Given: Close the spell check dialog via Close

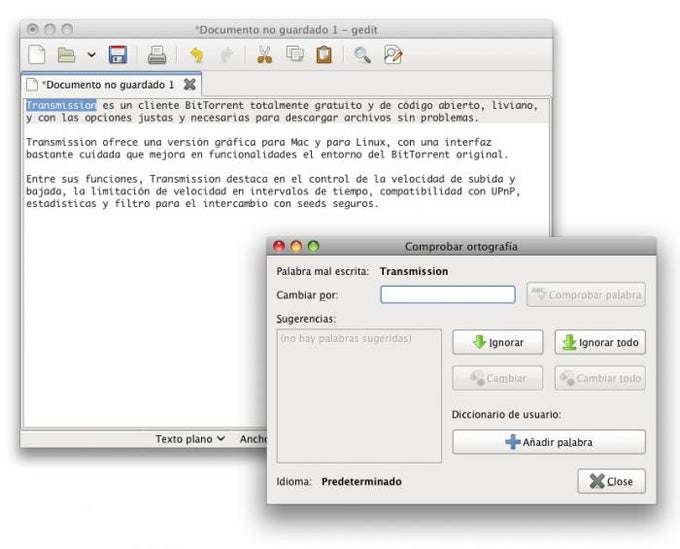Looking at the screenshot, I should (611, 481).
